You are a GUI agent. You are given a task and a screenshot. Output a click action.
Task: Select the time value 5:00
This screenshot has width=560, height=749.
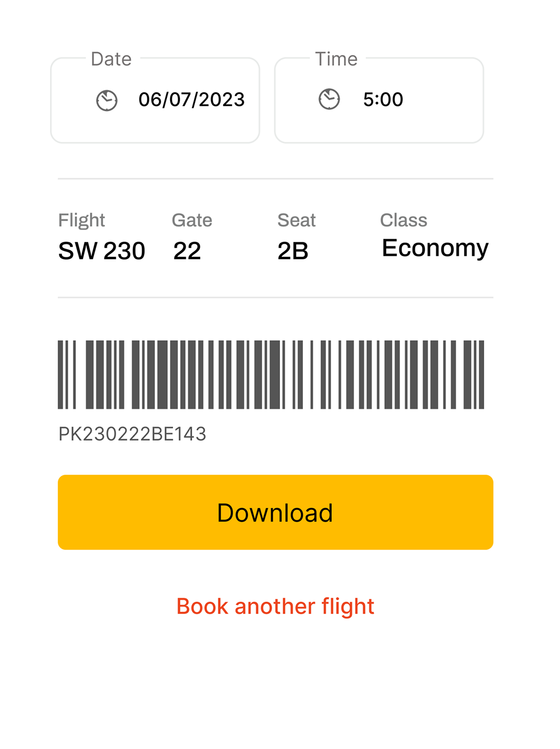pyautogui.click(x=383, y=100)
